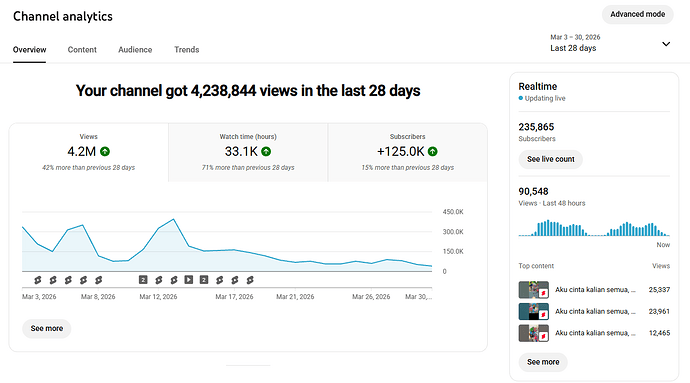Click the 150.0K axis label on the chart

pos(453,251)
